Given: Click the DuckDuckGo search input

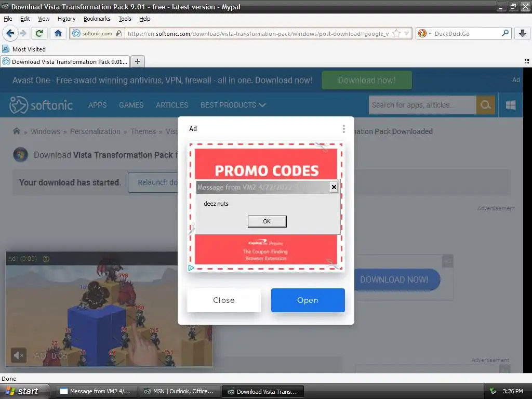Looking at the screenshot, I should tap(467, 33).
